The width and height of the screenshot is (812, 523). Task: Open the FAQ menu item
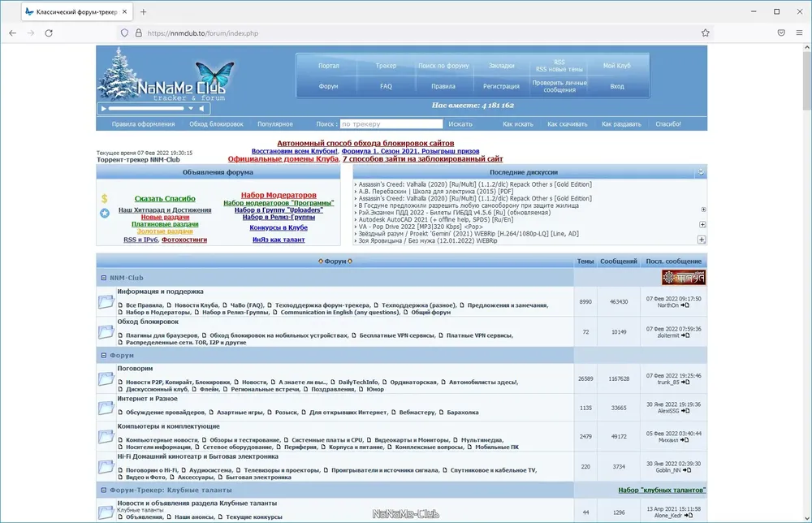coord(386,86)
